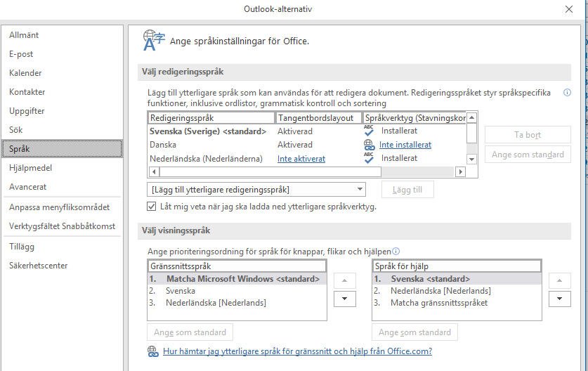
Task: Select 'Matcha gränssnittsspråket' in help list
Action: 457,303
